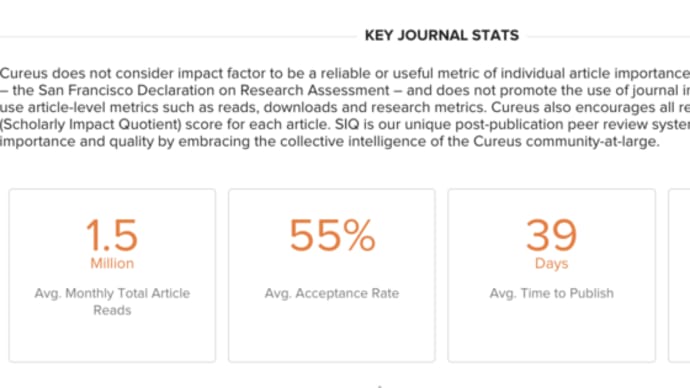Screen dimensions: 690x388
Task: Click the Avg. Time to Publish caption
Action: tap(551, 293)
